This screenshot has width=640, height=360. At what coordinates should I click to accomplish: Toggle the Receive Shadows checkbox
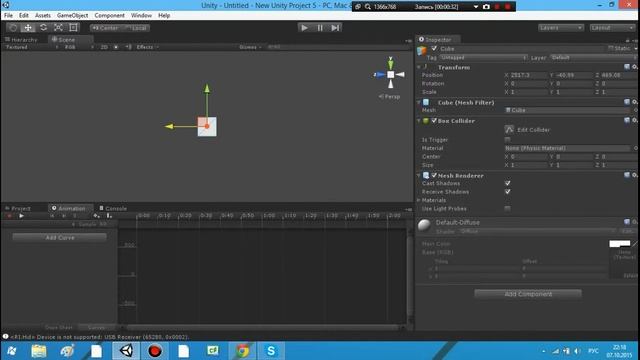point(507,191)
